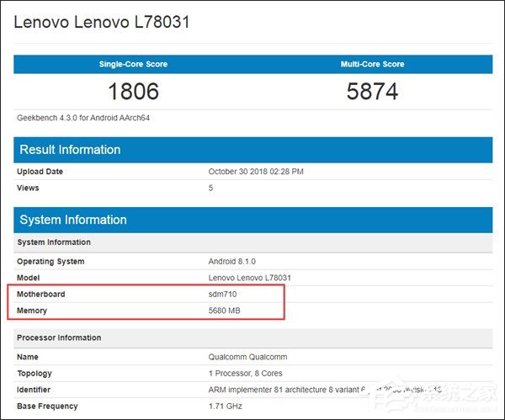Click the Upload Date label

(40, 172)
